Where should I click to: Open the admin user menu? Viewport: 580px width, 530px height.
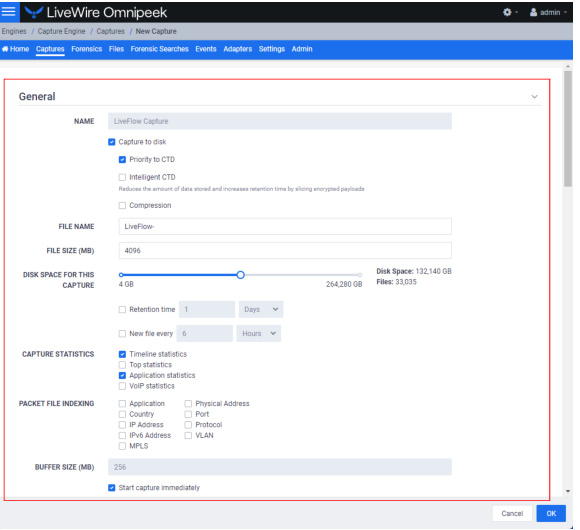pos(548,12)
